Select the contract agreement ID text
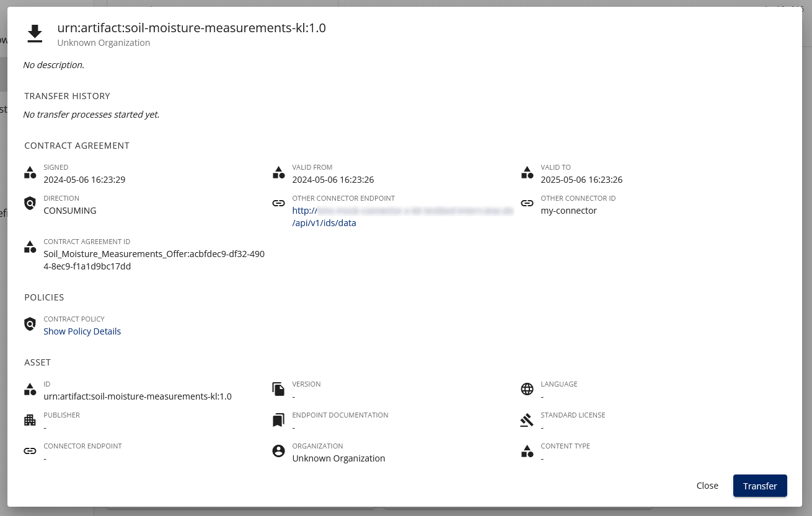The height and width of the screenshot is (516, 812). 154,260
